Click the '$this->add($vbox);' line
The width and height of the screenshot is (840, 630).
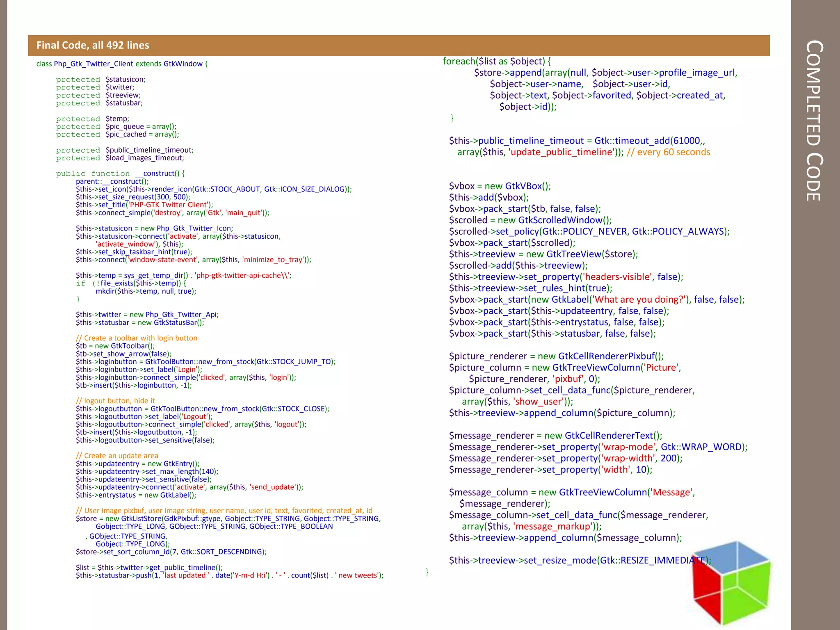489,197
